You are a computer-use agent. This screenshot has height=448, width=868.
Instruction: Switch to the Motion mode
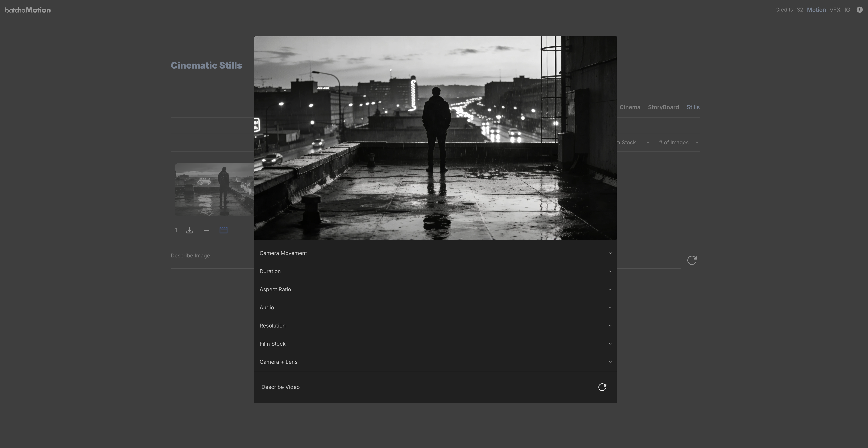click(816, 9)
